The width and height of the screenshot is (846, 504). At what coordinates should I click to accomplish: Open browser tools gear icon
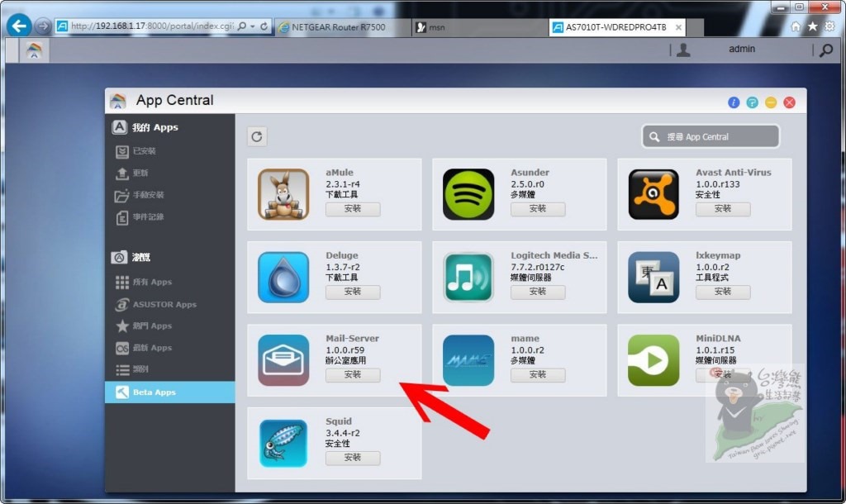coord(829,26)
